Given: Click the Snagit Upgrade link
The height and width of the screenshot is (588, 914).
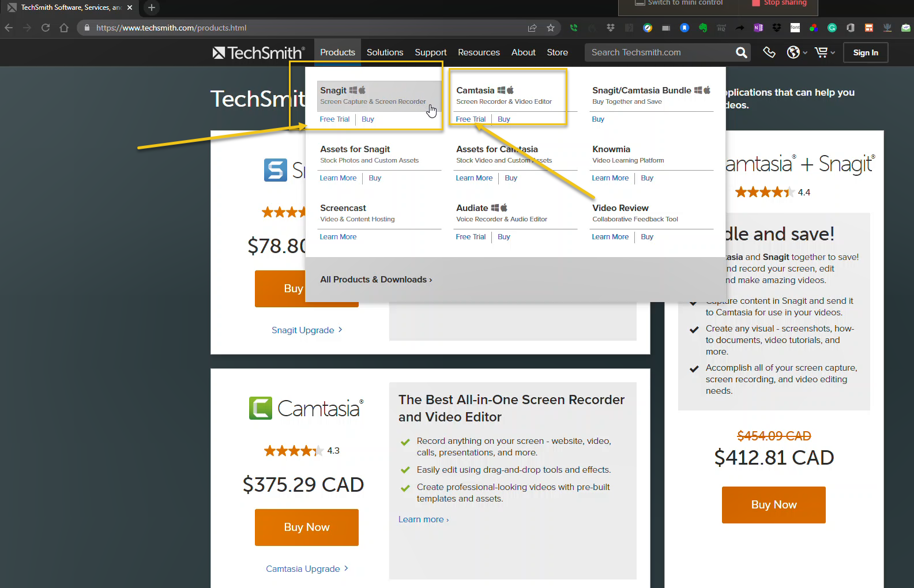Looking at the screenshot, I should click(307, 330).
